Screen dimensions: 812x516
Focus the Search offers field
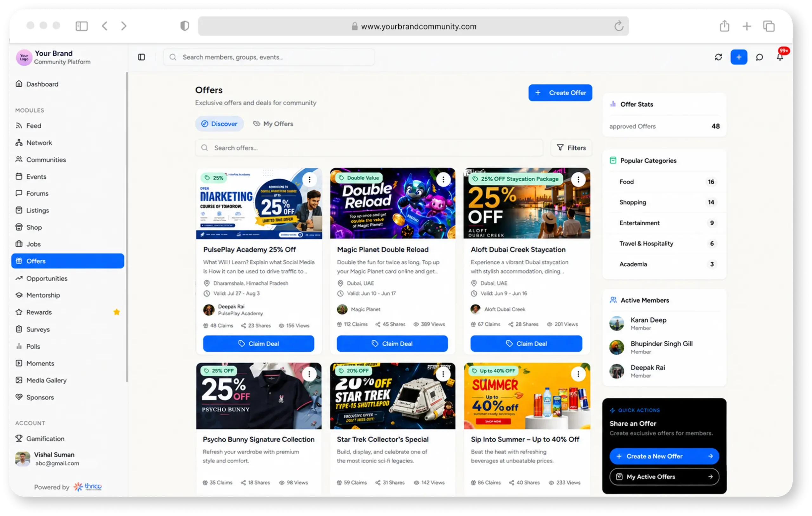click(x=369, y=148)
